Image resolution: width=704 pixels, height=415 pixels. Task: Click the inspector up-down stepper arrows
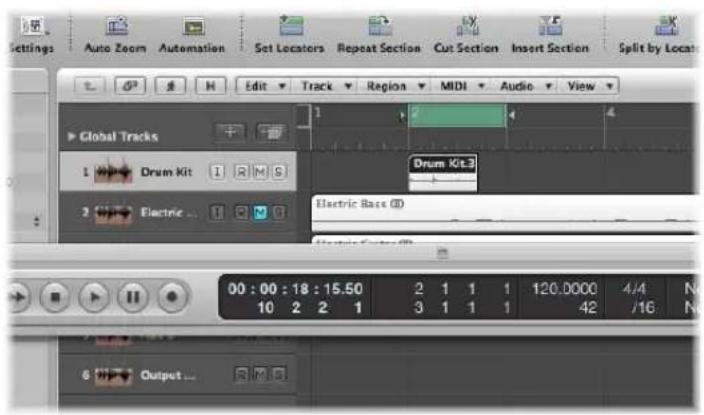coord(36,221)
